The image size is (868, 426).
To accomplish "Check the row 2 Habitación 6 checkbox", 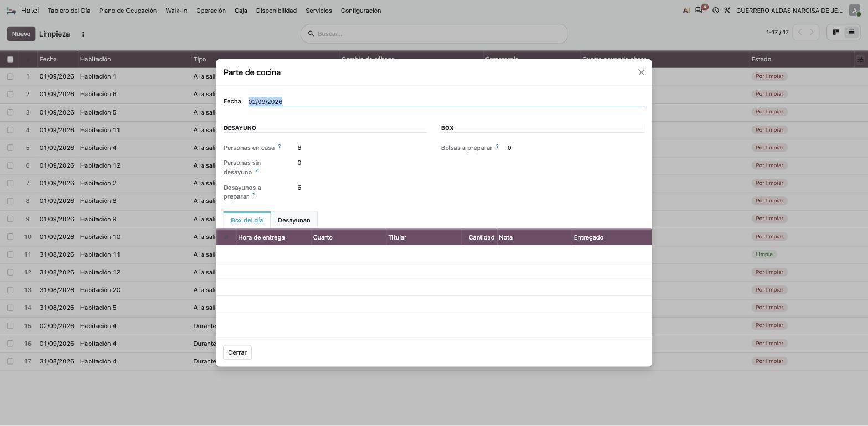I will tap(10, 94).
